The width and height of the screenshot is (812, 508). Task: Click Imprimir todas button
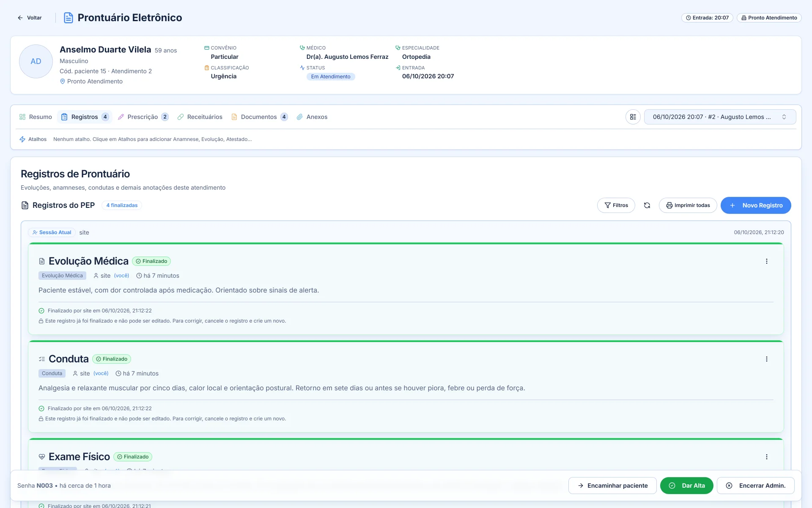[688, 205]
